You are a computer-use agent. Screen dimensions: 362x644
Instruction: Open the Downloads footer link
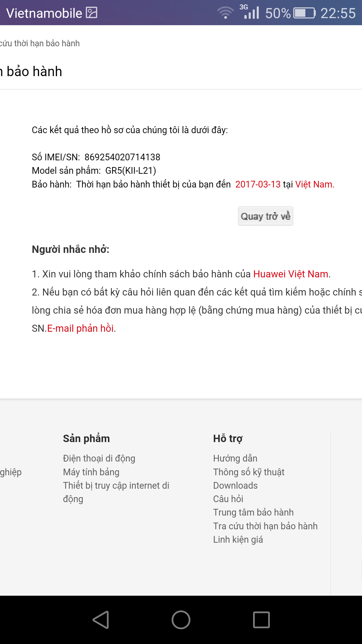pos(235,486)
